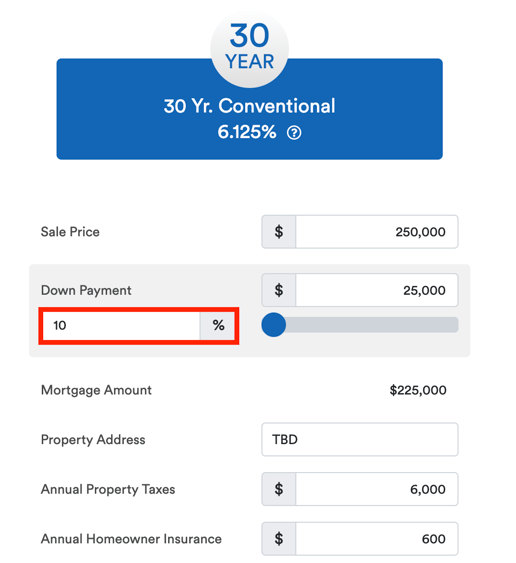Click the Down Payment label
The image size is (516, 563).
[x=86, y=290]
